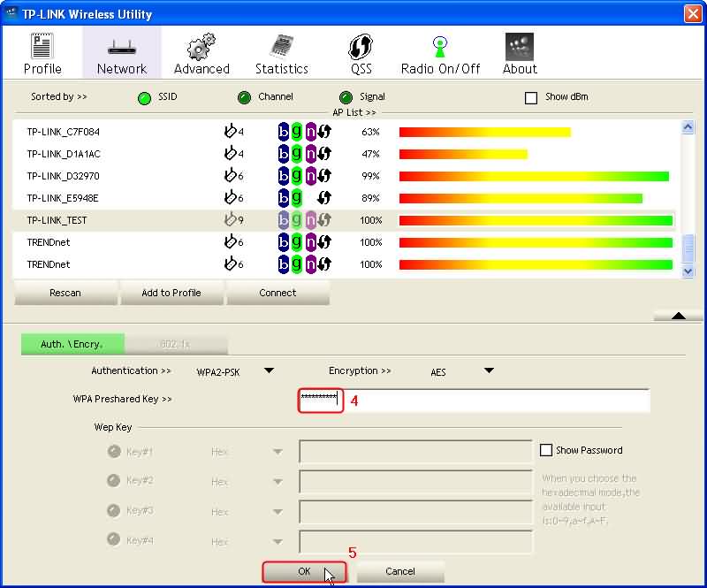Click channel antenna icon for TP-LINK_D32970
707x588 pixels.
pos(230,175)
